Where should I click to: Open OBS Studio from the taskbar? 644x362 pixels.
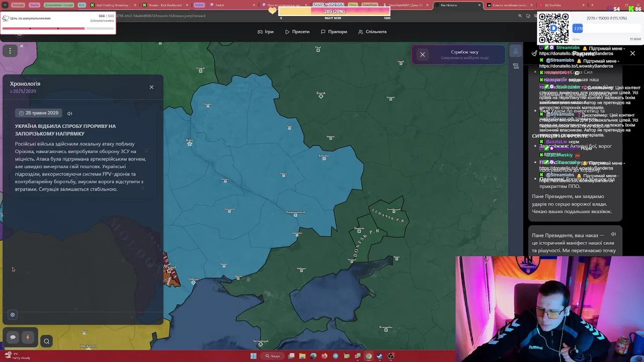391,356
